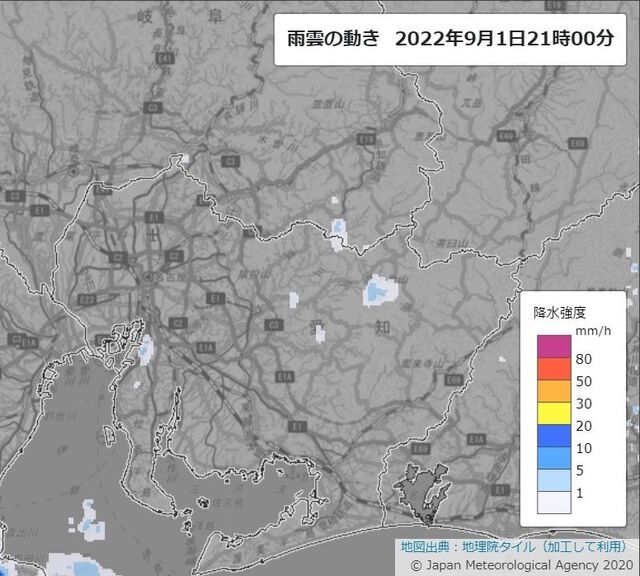640x576 pixels.
Task: Click the 降水強度 legend heading
Action: pos(560,313)
